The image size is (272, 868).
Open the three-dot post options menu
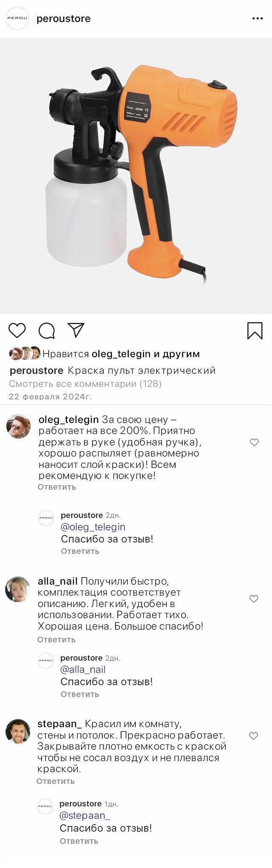(x=258, y=19)
